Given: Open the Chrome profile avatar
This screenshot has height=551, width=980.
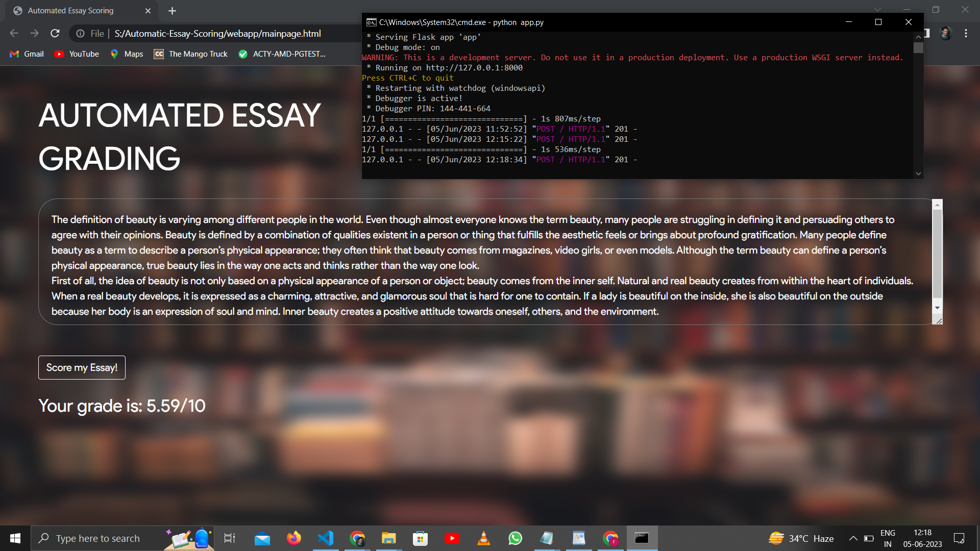Looking at the screenshot, I should tap(945, 33).
